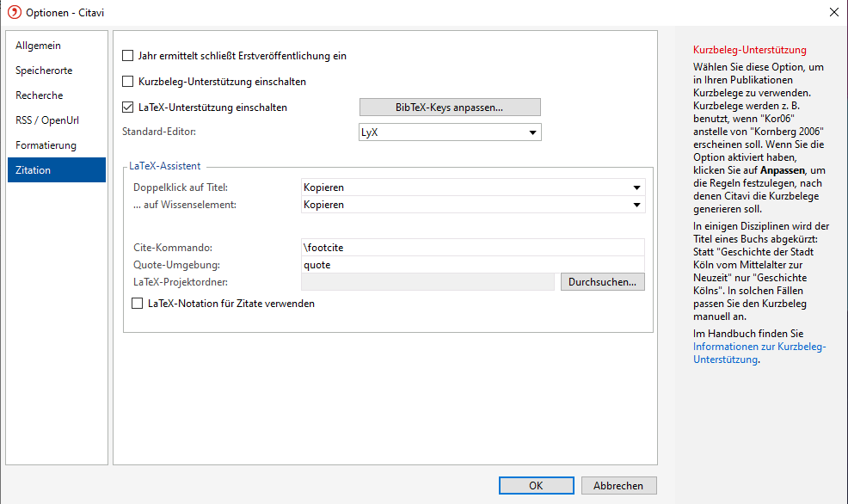Viewport: 848px width, 504px height.
Task: Click the 'BibTeX-Keys anpassen...' button
Action: pyautogui.click(x=450, y=107)
